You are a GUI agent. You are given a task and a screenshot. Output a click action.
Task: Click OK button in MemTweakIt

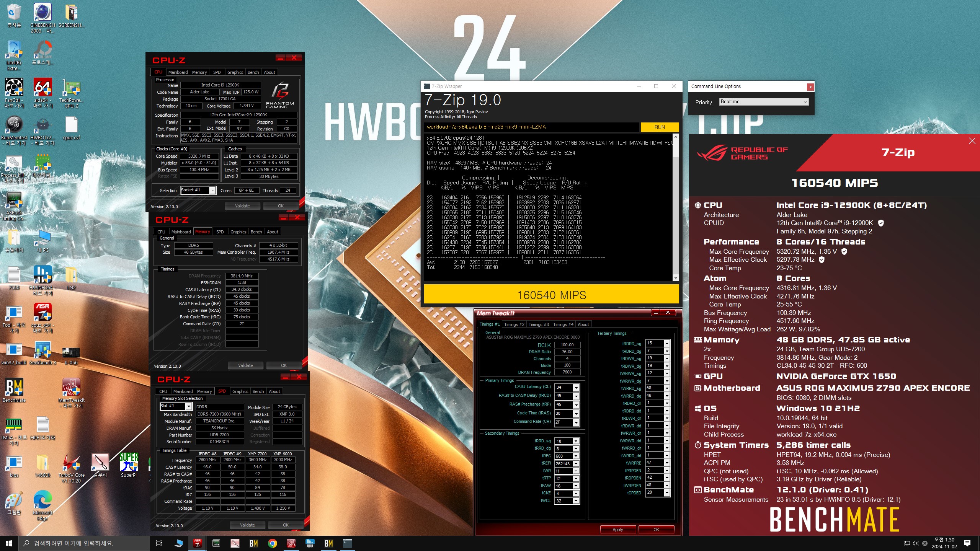[x=656, y=530]
